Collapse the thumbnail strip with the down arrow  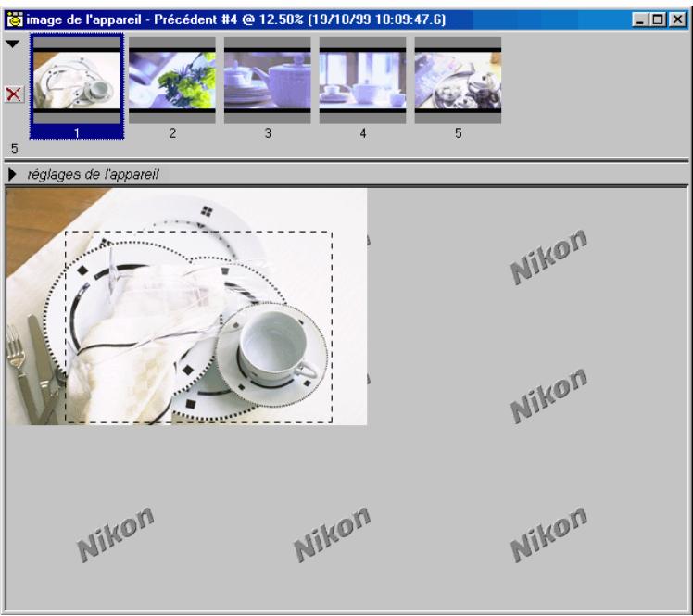point(13,44)
